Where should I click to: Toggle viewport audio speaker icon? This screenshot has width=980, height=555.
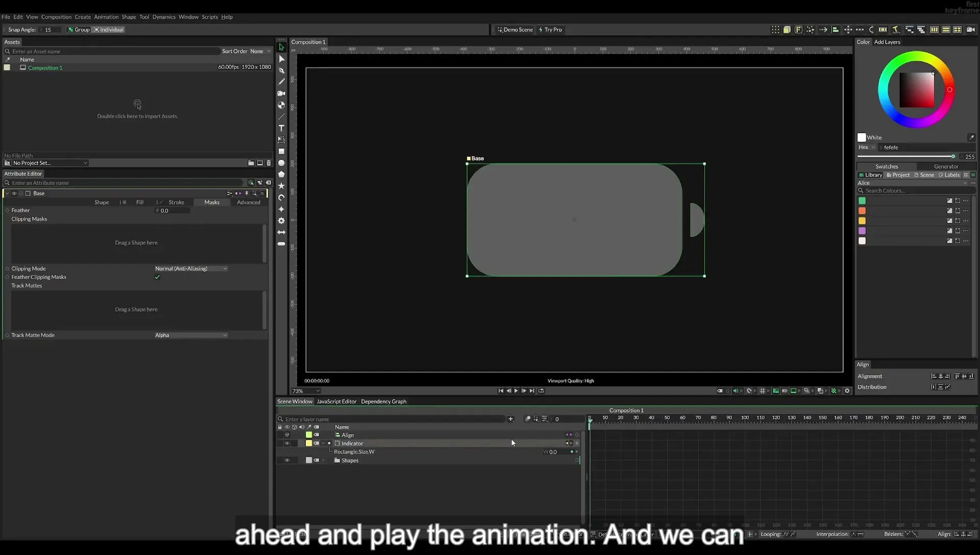(736, 391)
